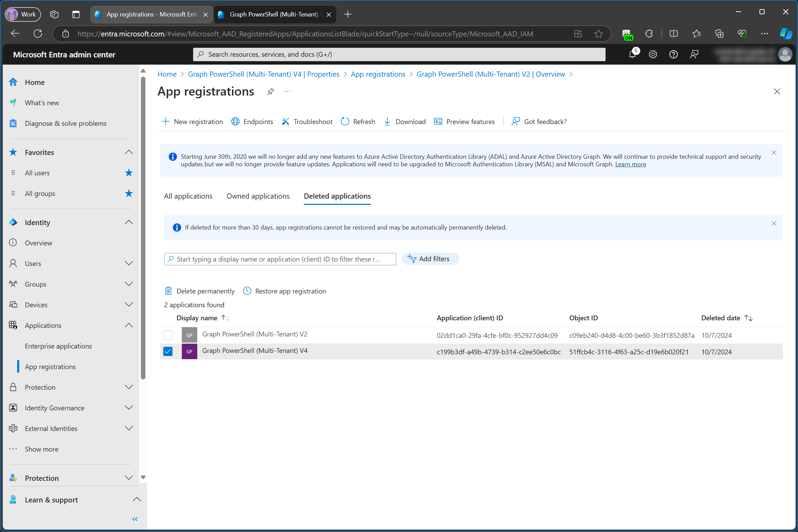Switch to the All applications tab
Viewport: 798px width, 532px height.
click(188, 195)
